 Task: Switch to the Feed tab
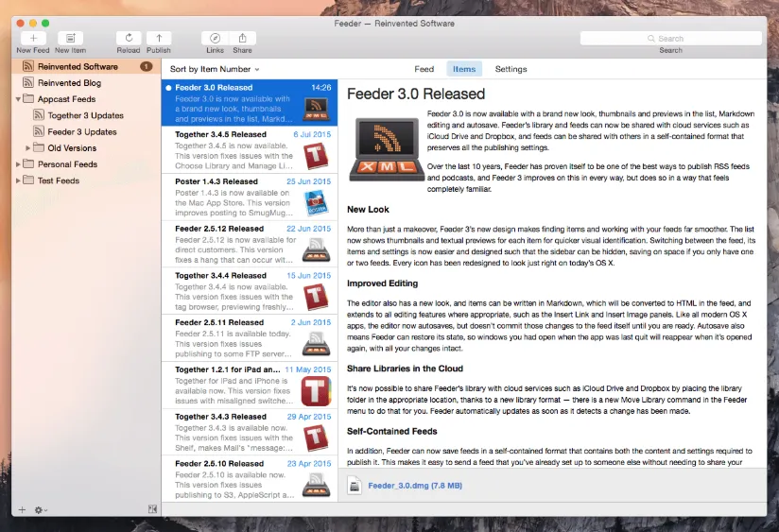[x=424, y=69]
